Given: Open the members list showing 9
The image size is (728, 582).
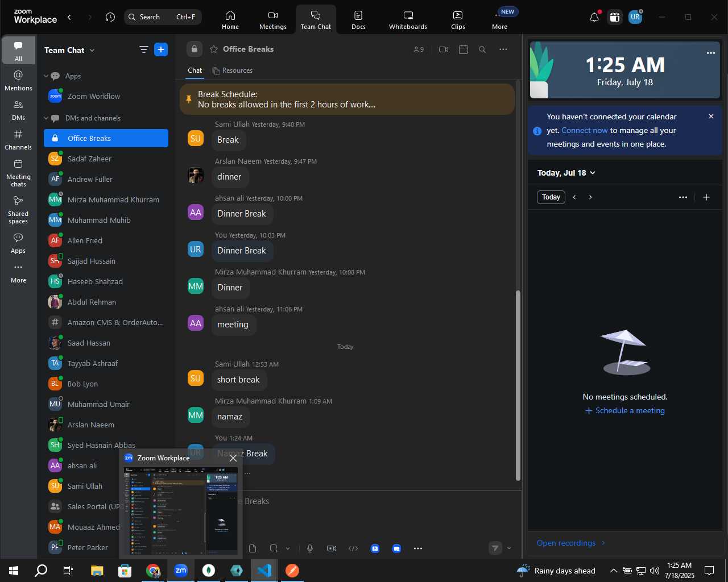Looking at the screenshot, I should point(419,49).
